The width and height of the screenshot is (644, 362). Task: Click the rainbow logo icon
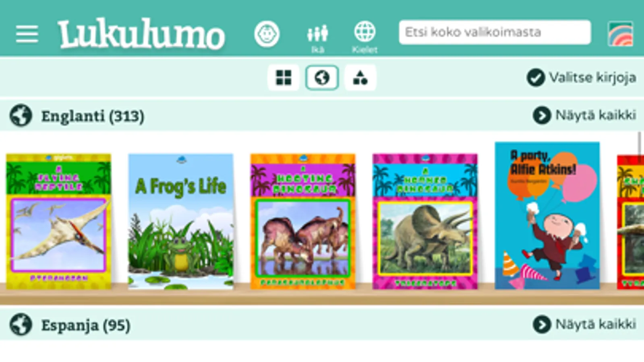tap(620, 34)
